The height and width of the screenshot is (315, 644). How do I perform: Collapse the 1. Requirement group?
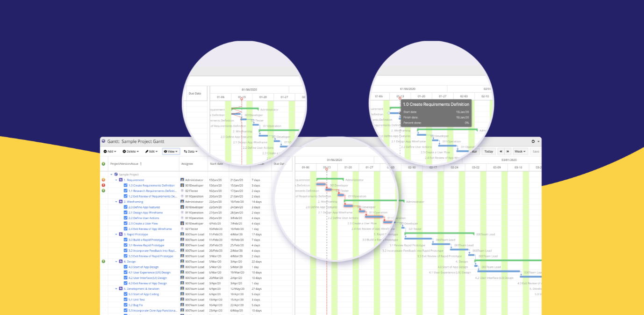point(116,180)
